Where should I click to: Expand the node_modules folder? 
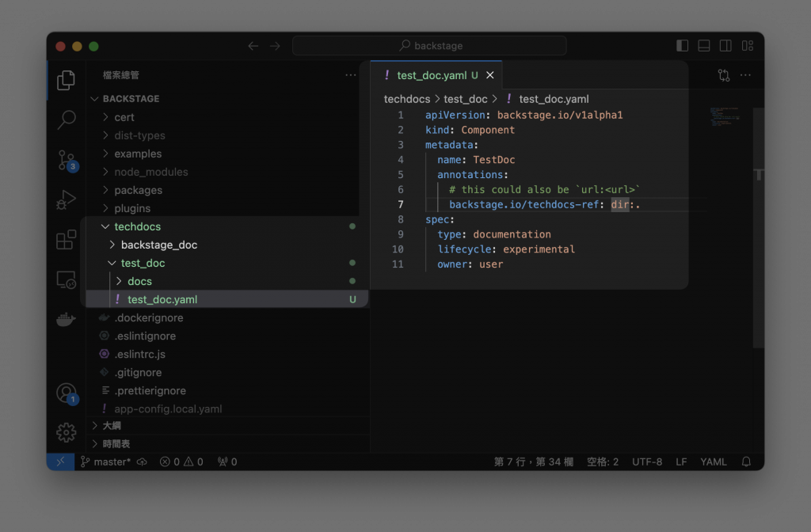point(227,172)
